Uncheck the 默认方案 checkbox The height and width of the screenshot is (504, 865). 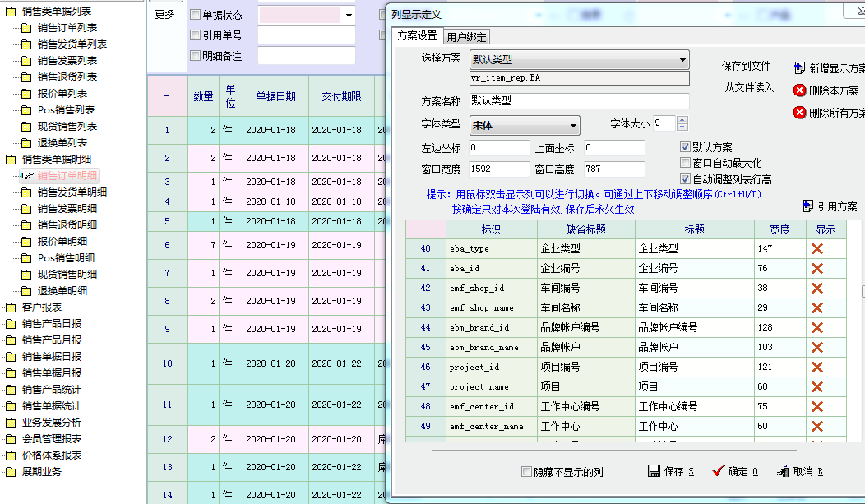[685, 147]
